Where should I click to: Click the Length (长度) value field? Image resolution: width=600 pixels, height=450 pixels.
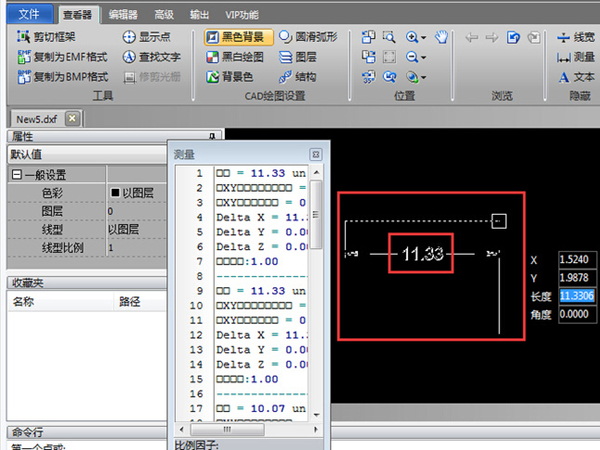[x=577, y=296]
